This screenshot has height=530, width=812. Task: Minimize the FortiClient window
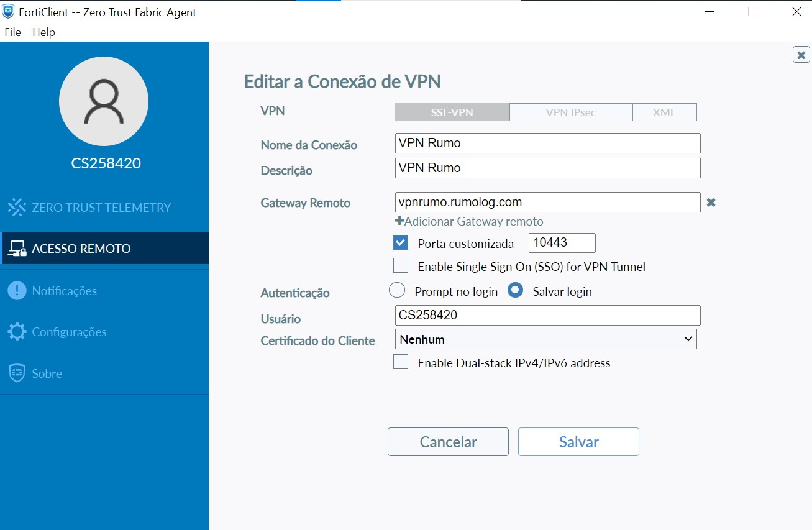(709, 11)
